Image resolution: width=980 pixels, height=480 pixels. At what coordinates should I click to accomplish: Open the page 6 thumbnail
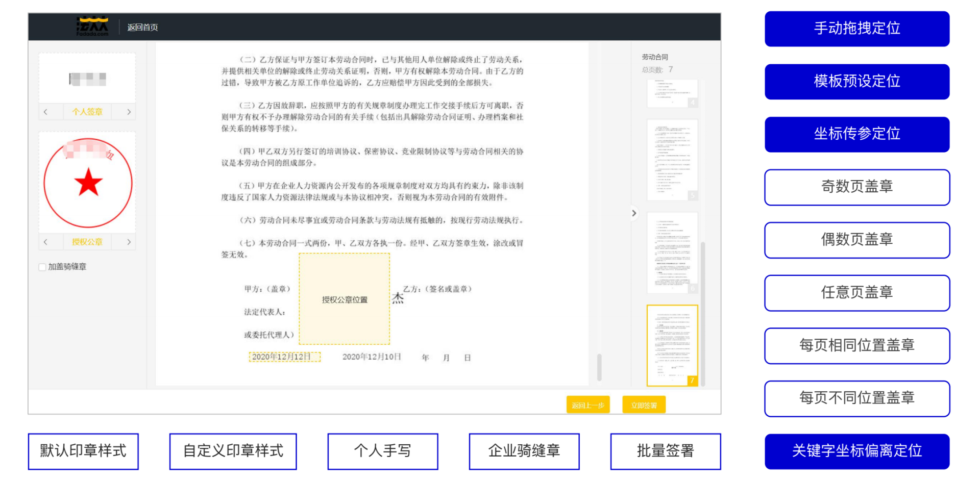pos(672,252)
